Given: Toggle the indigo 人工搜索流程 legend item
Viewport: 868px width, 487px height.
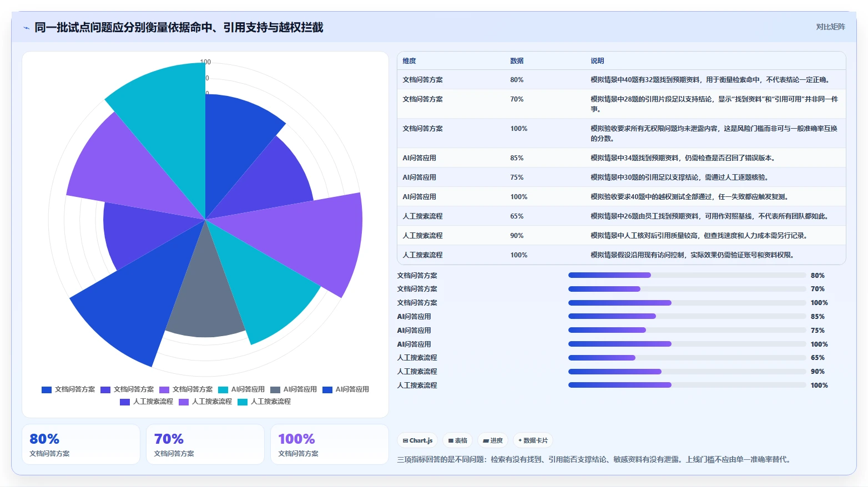Looking at the screenshot, I should pos(147,402).
